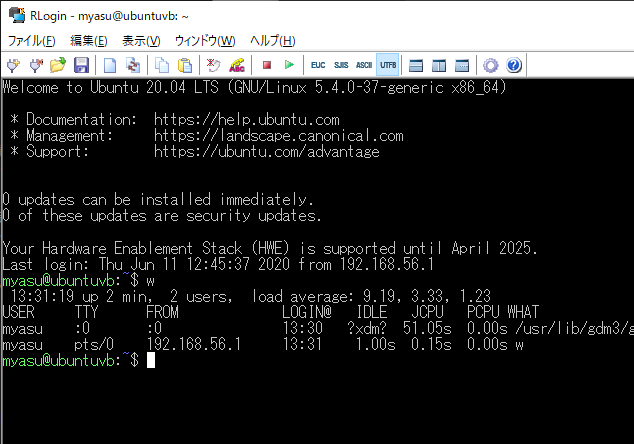634x444 pixels.
Task: Switch encoding to EUC
Action: [x=318, y=65]
